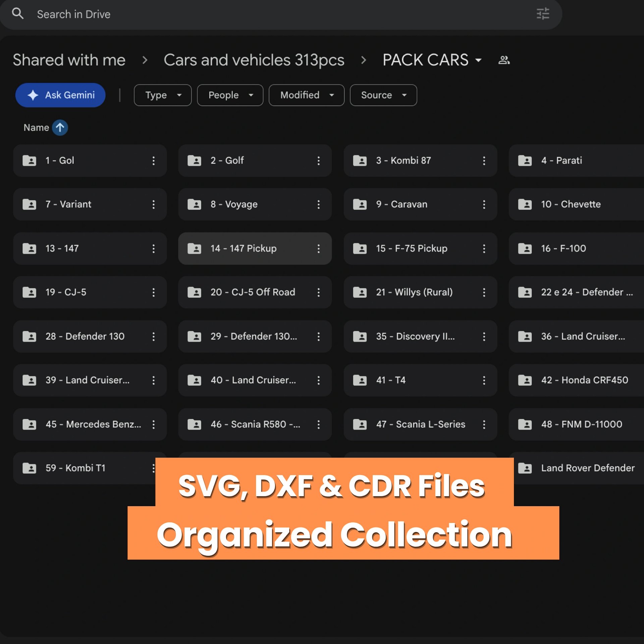Select the 36 - Land Cruiser folder
The width and height of the screenshot is (644, 644).
pos(576,336)
